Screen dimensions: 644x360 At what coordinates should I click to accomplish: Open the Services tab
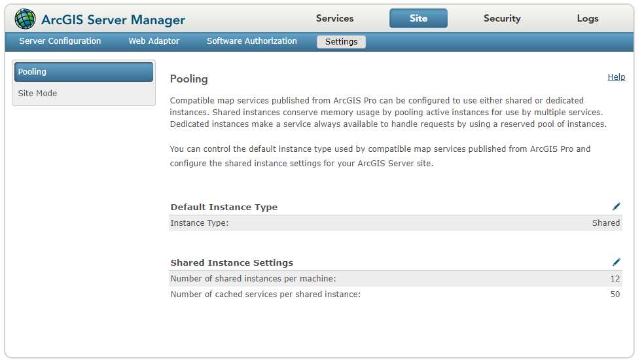334,18
